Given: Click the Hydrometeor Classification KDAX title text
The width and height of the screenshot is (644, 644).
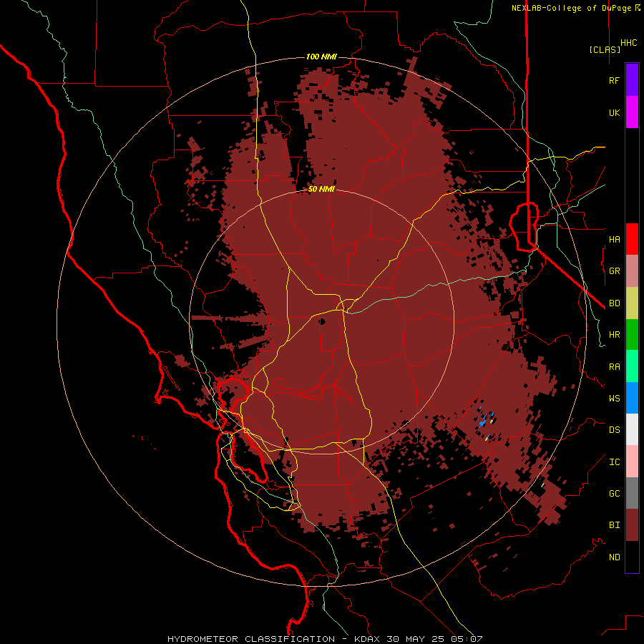Looking at the screenshot, I should [325, 639].
